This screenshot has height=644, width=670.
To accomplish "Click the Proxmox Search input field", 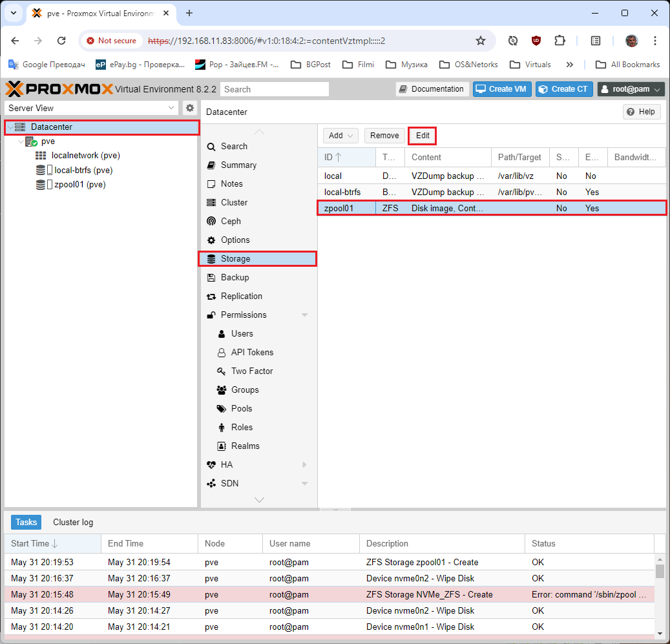I will pos(275,89).
